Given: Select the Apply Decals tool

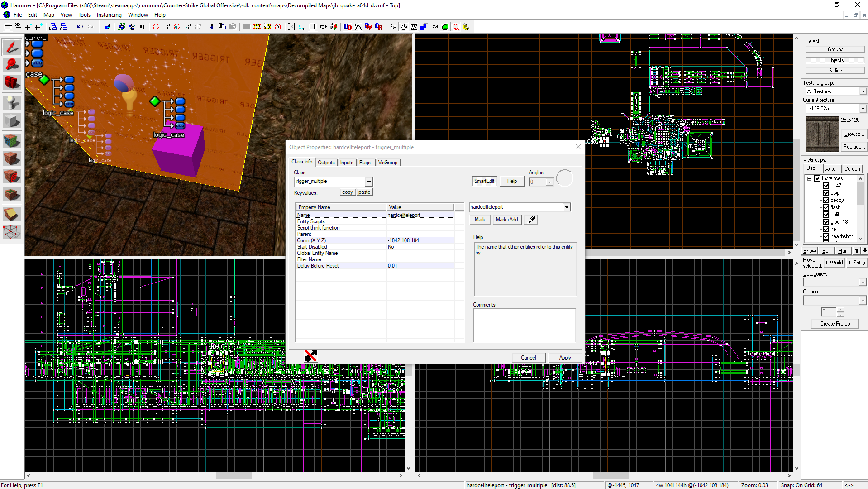Looking at the screenshot, I should 12,177.
